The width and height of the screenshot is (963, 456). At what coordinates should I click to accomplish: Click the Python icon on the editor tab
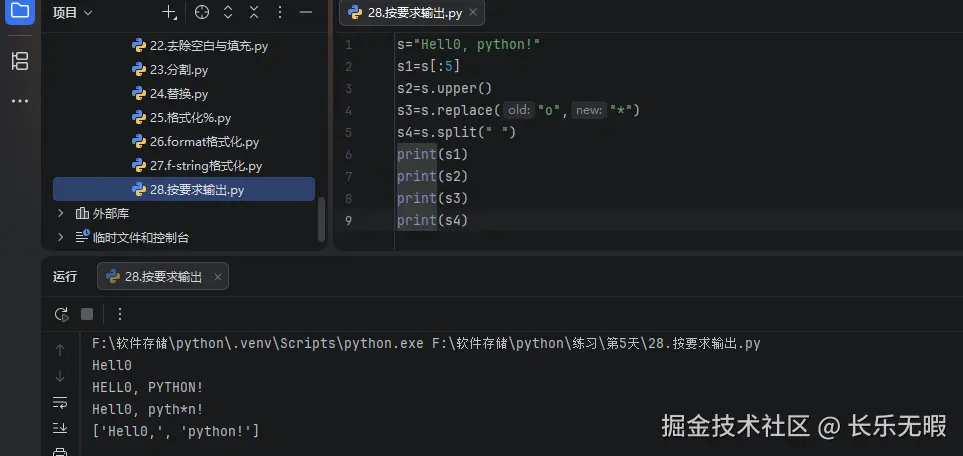pos(355,13)
